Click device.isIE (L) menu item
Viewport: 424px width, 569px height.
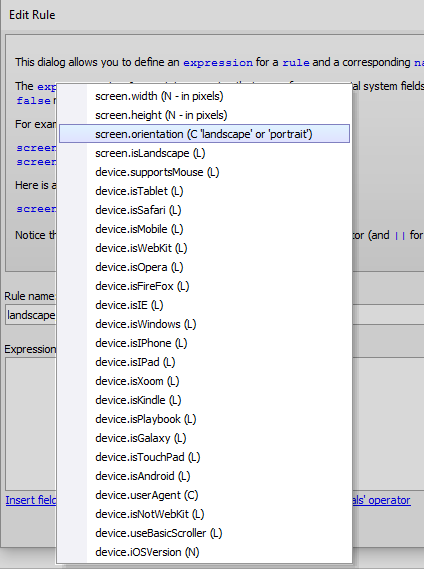pyautogui.click(x=204, y=305)
